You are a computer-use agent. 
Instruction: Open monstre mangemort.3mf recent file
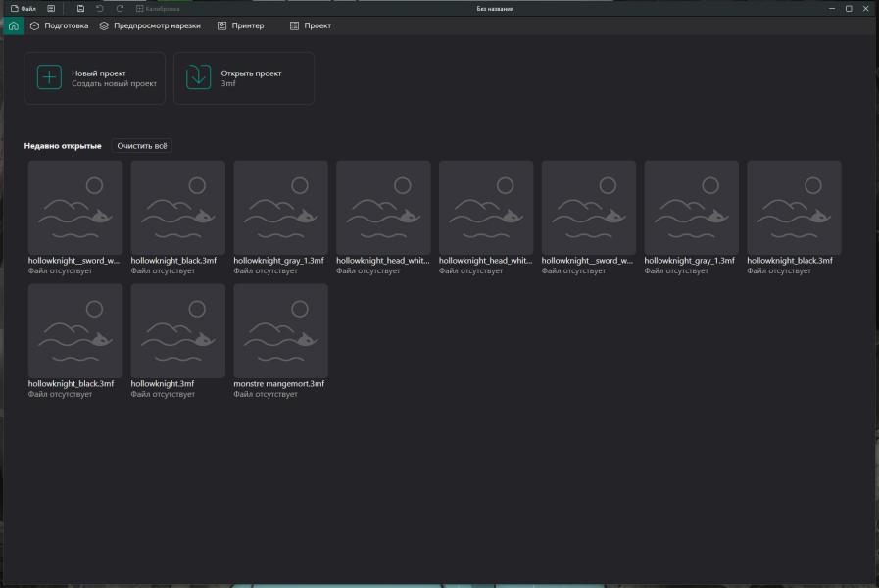280,331
